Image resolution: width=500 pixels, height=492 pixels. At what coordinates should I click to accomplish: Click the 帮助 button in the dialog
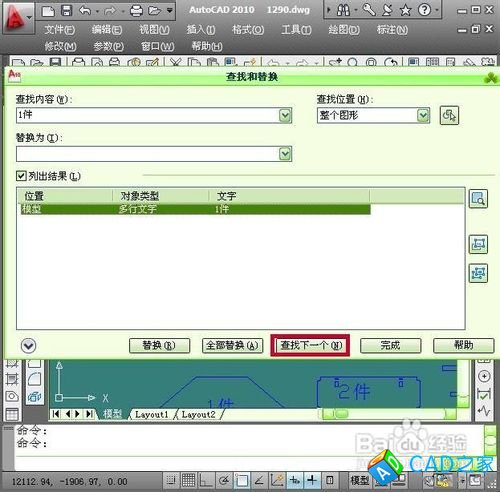coord(463,345)
